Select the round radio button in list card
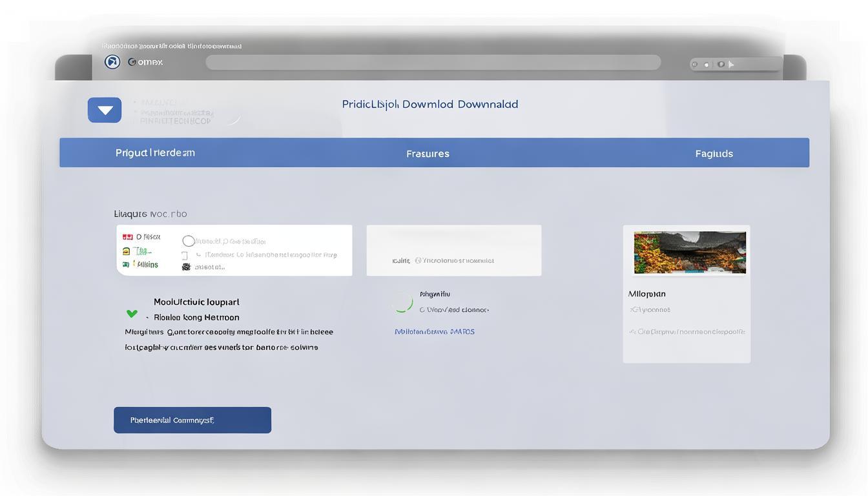 [x=188, y=241]
